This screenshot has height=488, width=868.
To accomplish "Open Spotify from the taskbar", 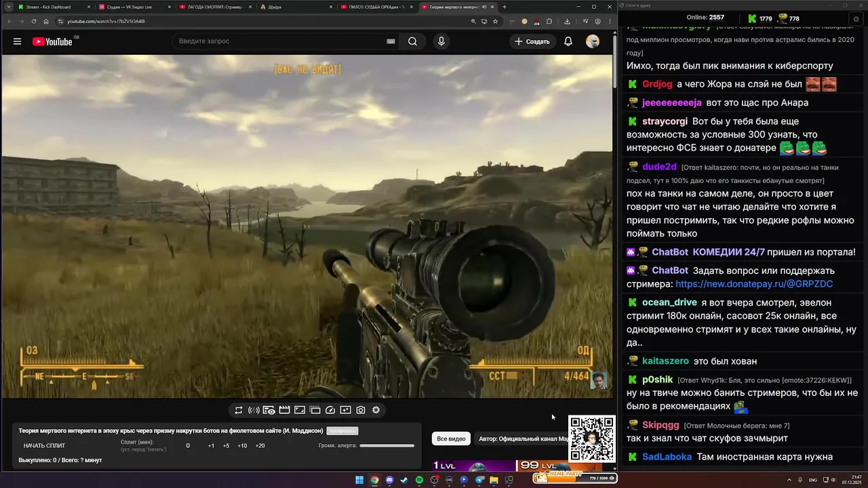I will pyautogui.click(x=419, y=480).
